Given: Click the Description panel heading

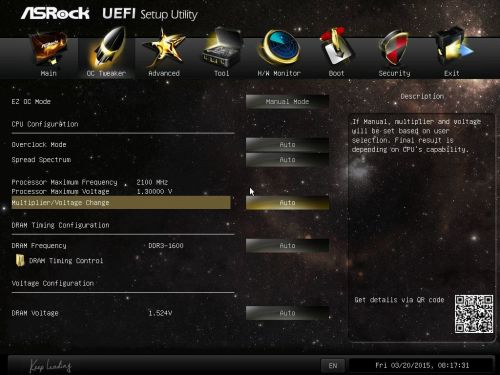Looking at the screenshot, I should pyautogui.click(x=422, y=96).
